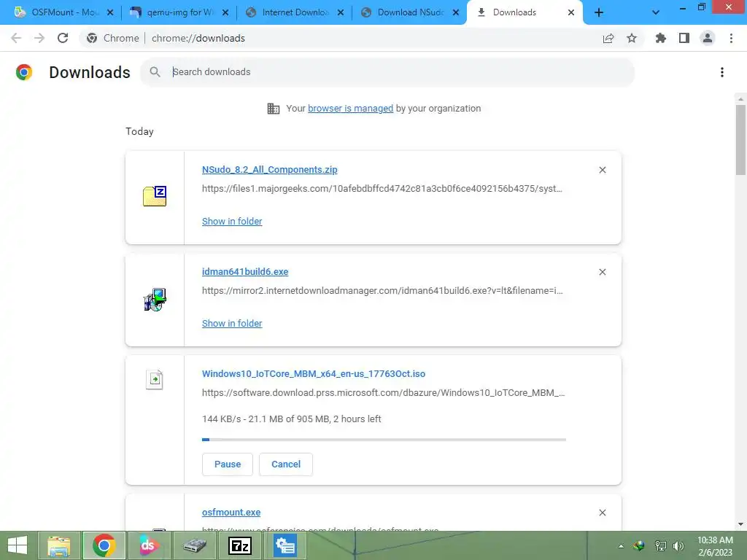Screen dimensions: 747x560
Task: Click the software.download.prss.microsoft.com URL text
Action: 383,393
